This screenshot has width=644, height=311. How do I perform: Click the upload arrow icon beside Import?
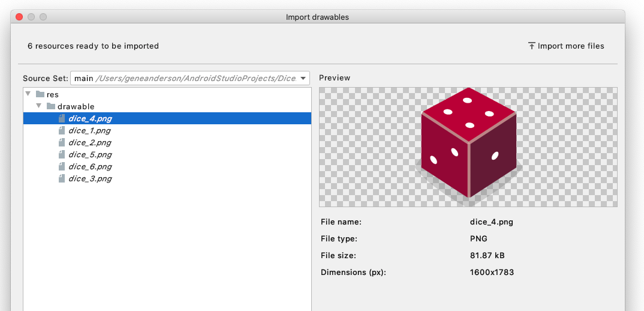(x=531, y=46)
